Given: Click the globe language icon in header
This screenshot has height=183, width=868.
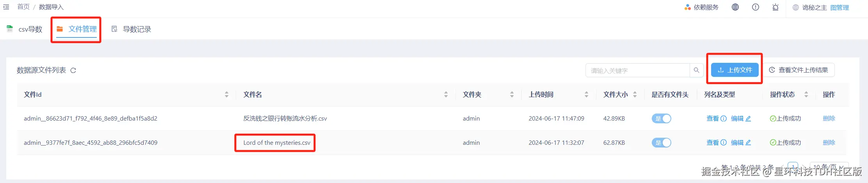Looking at the screenshot, I should (735, 7).
